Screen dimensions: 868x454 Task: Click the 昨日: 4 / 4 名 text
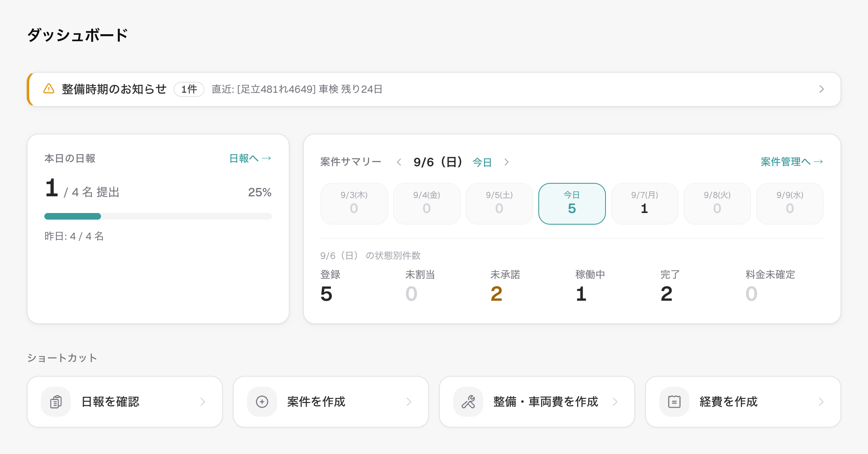point(74,236)
